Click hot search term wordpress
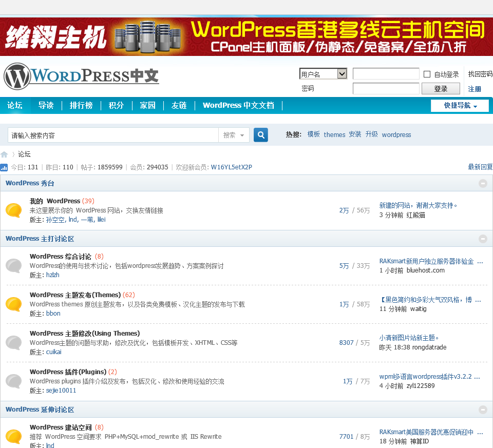This screenshot has height=448, width=493. tap(396, 135)
